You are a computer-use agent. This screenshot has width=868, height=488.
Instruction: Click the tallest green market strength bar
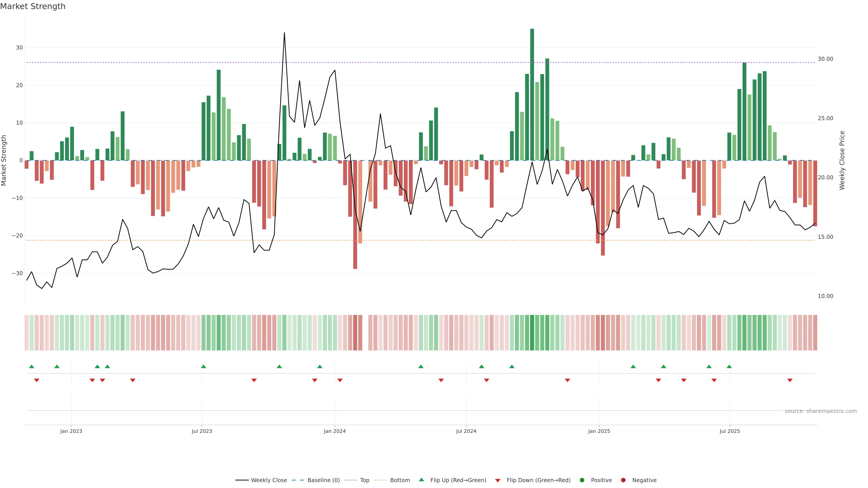(x=532, y=94)
